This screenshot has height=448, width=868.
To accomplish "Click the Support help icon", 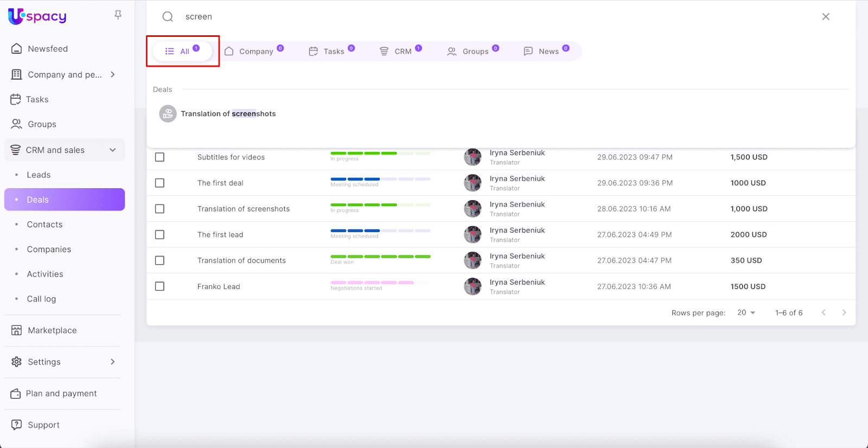I will pyautogui.click(x=17, y=425).
